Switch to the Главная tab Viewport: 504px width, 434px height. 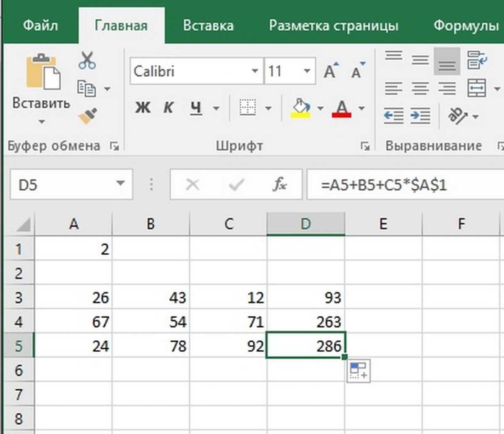click(121, 26)
